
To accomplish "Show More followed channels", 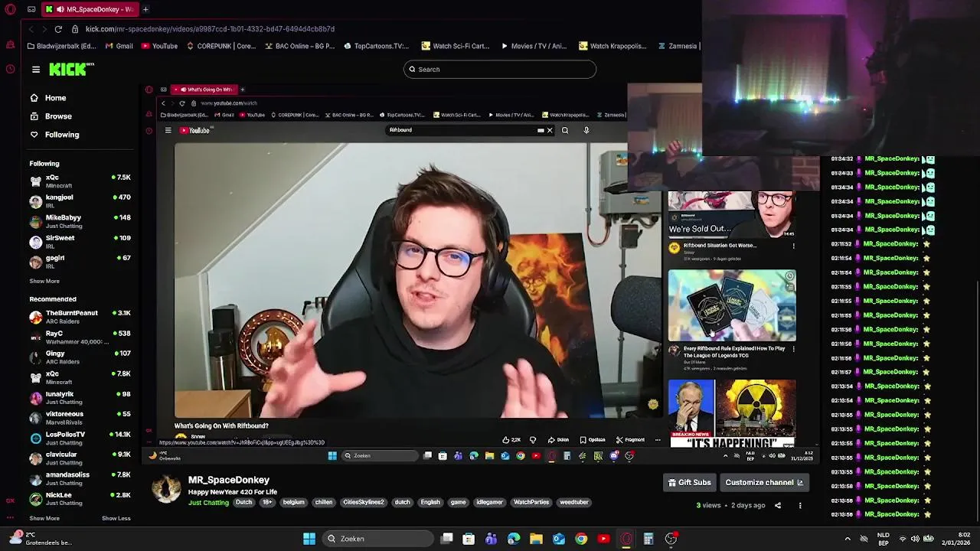I will point(44,281).
